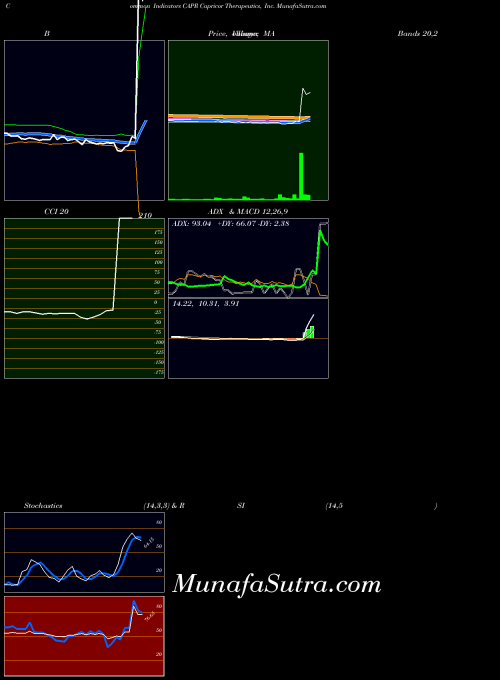Click the "Stochastics" heading
The image size is (500, 680).
click(43, 506)
